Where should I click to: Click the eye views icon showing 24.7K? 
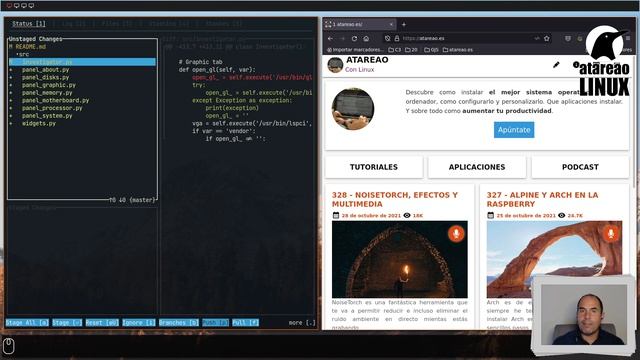tap(561, 215)
